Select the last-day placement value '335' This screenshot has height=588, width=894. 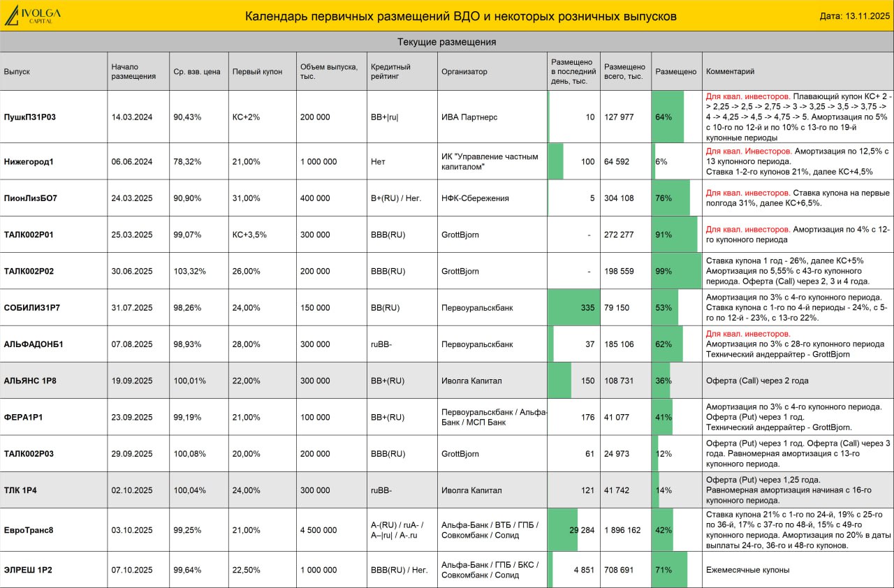[587, 307]
